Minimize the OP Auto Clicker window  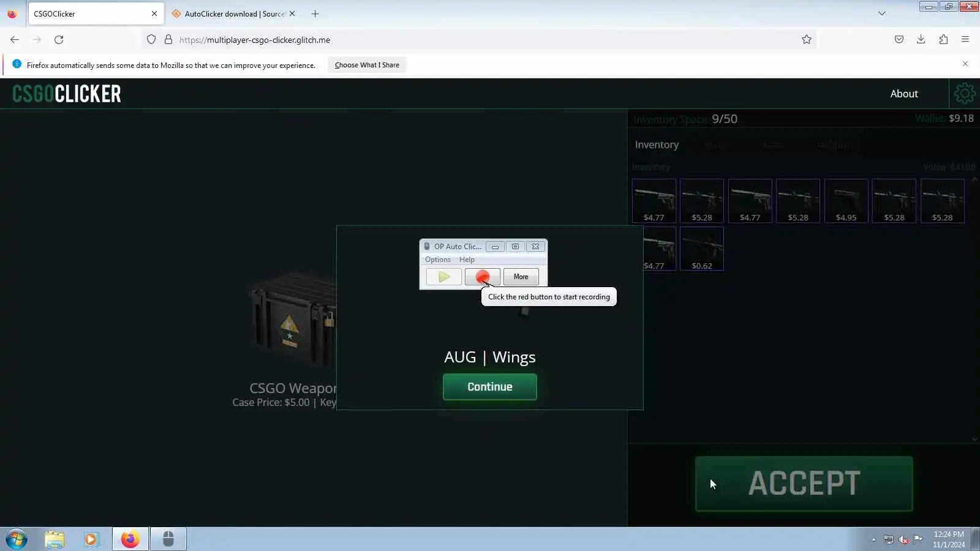[x=495, y=247]
